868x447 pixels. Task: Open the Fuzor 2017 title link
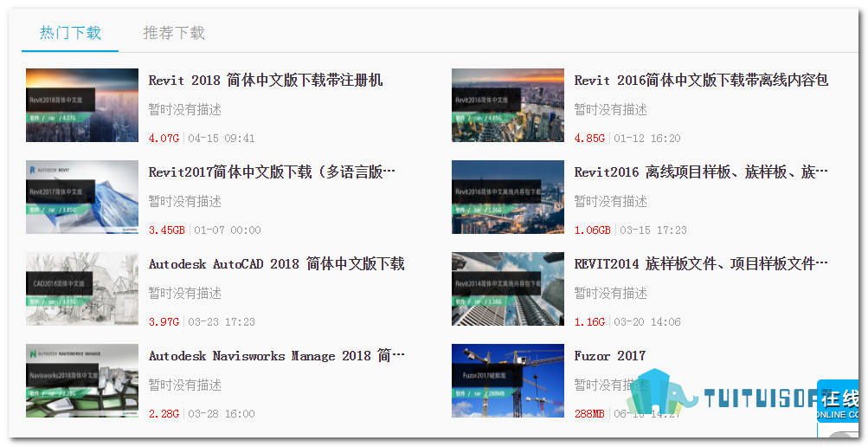609,355
